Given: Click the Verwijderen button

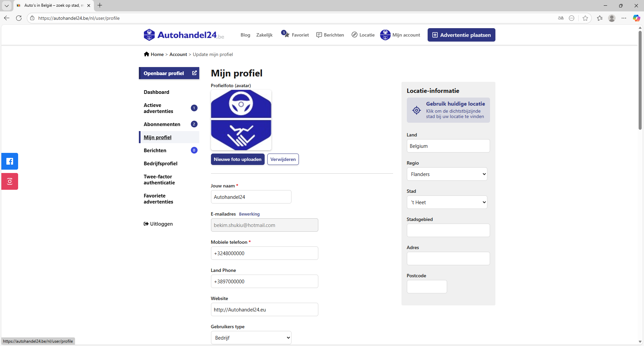Looking at the screenshot, I should [x=283, y=160].
